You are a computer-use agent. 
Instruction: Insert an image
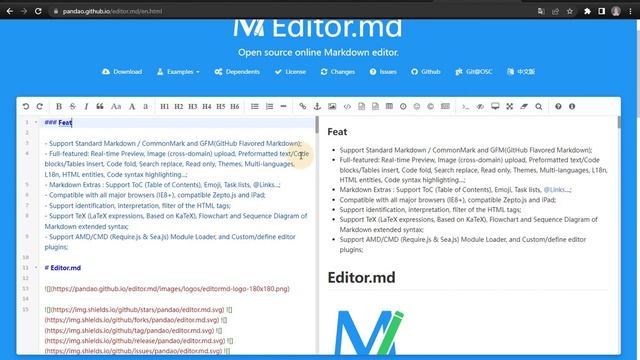(332, 107)
